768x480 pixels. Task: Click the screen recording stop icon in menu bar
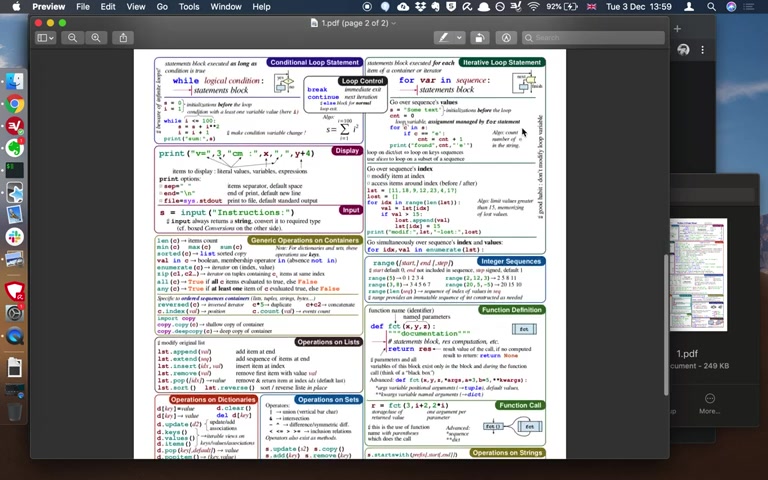pyautogui.click(x=367, y=6)
